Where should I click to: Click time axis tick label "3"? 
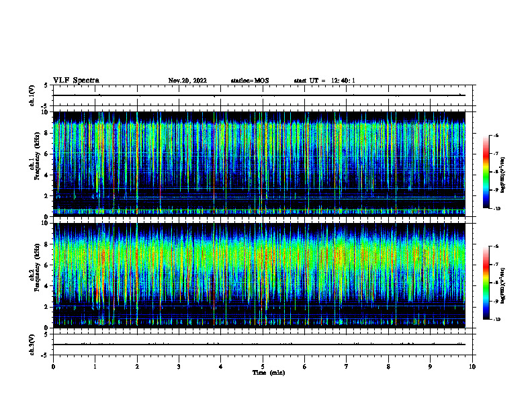click(179, 367)
